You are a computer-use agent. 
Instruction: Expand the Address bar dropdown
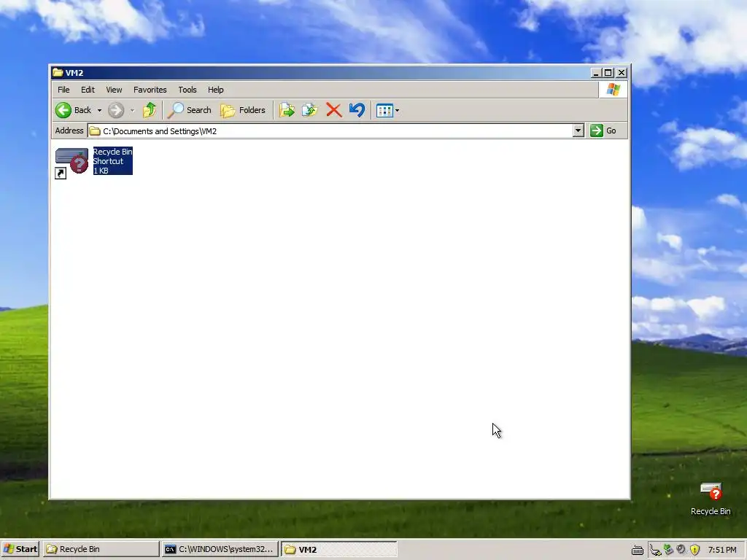pyautogui.click(x=578, y=131)
